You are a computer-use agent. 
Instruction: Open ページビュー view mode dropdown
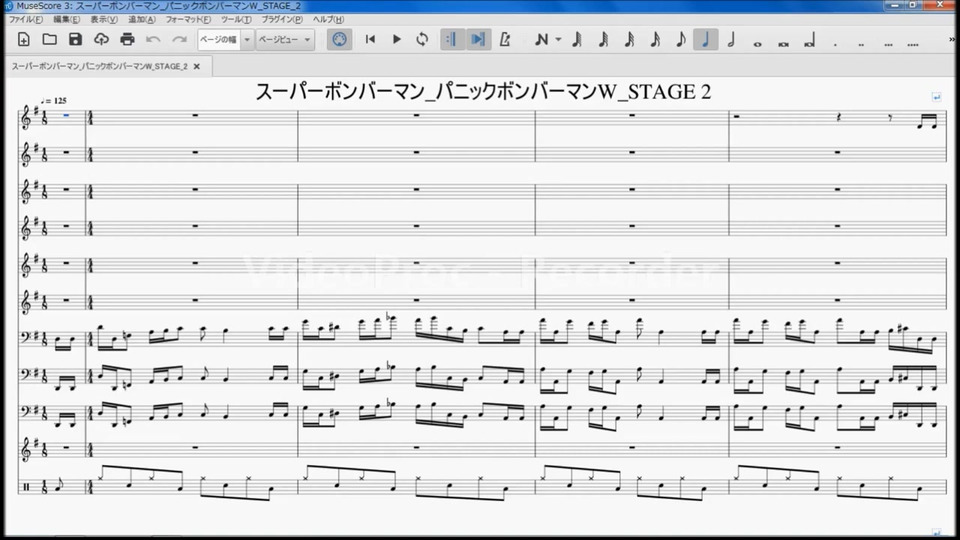point(285,40)
